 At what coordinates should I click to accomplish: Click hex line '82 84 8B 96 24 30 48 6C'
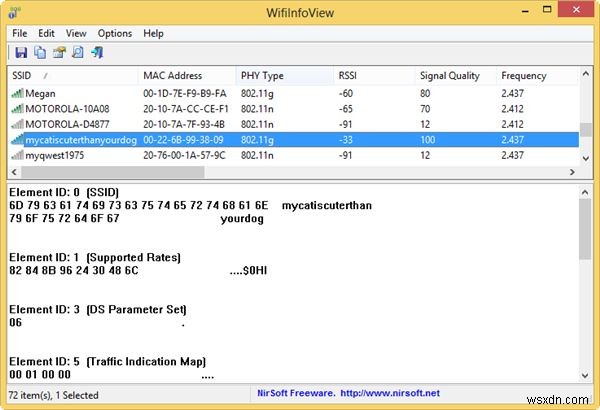coord(74,270)
